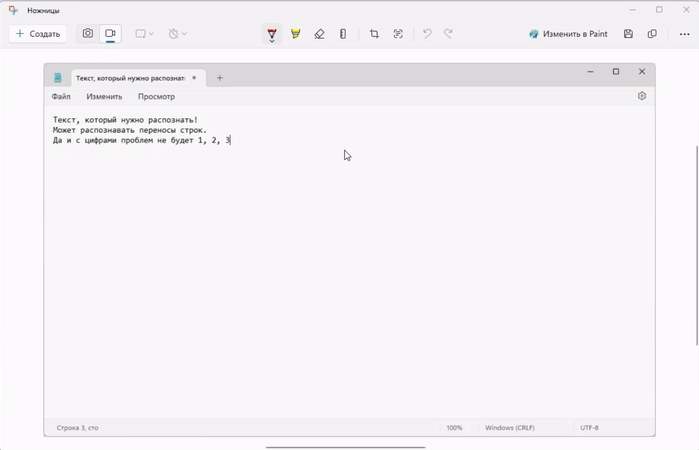
Task: Open the snip shape mode dropdown
Action: (144, 34)
